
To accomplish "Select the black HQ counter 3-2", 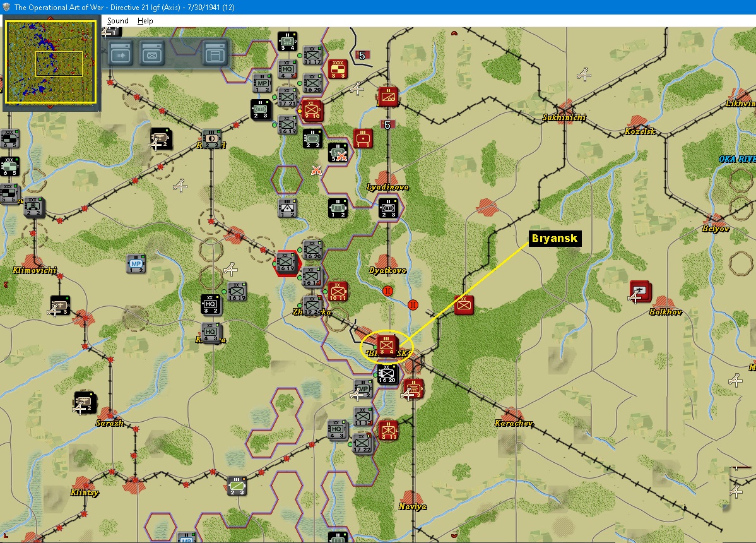I will (211, 304).
